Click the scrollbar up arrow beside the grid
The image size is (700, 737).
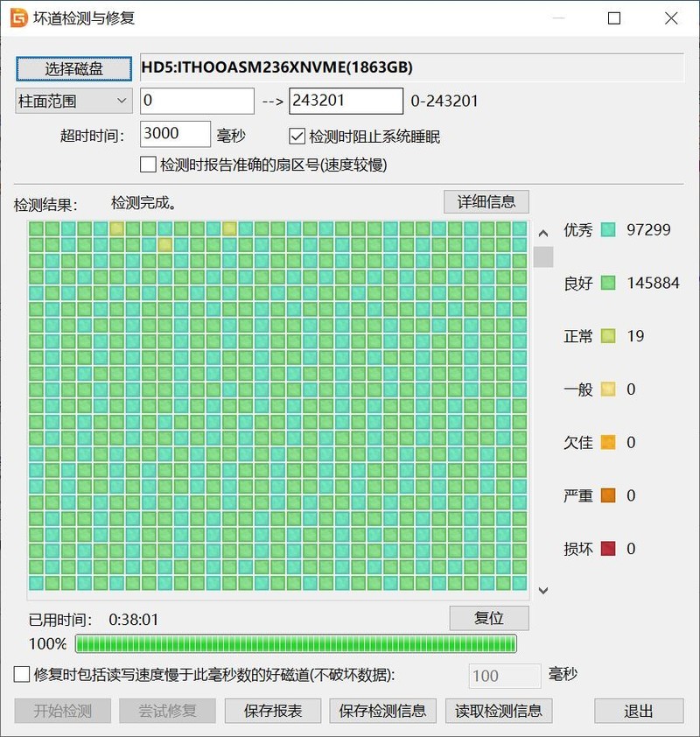pos(543,231)
